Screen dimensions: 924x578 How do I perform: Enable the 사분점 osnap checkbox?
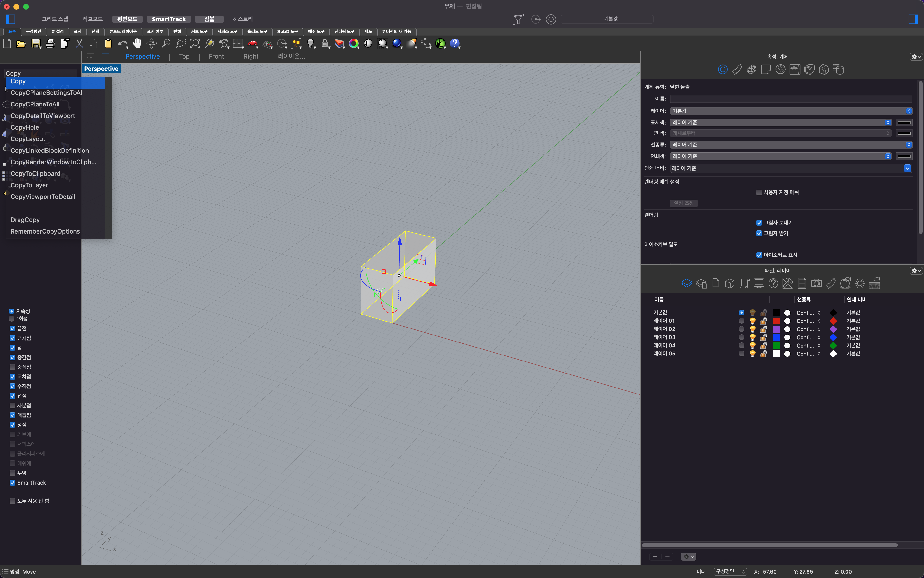pyautogui.click(x=13, y=406)
